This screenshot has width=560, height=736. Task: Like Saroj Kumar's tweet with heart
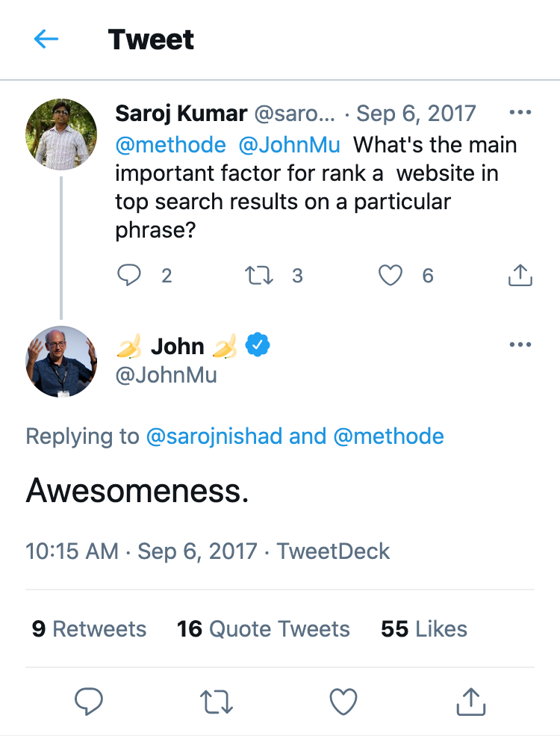390,276
